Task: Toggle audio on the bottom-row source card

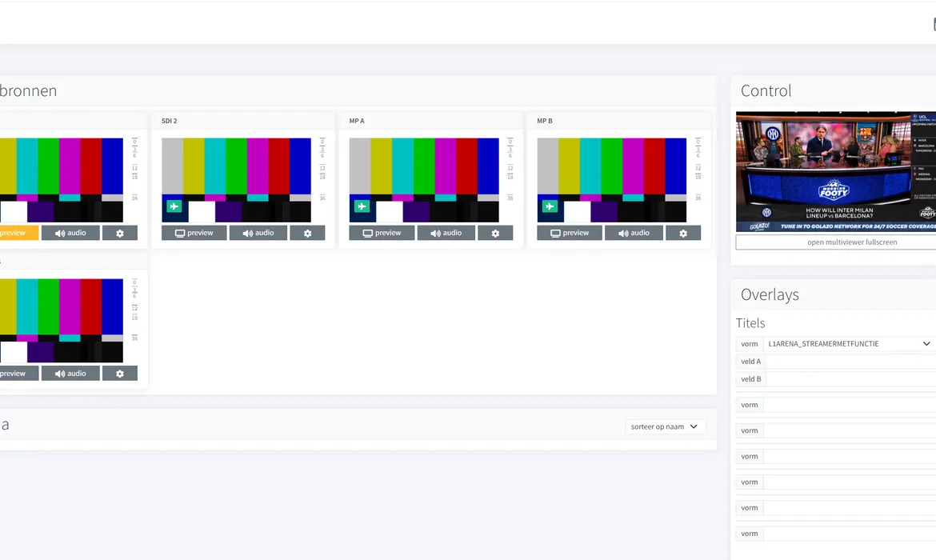Action: point(70,373)
